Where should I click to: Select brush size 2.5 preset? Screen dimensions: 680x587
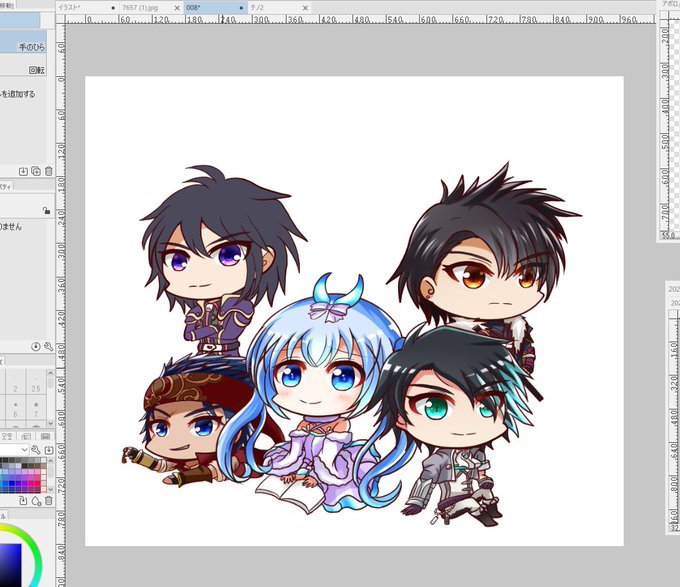(x=36, y=384)
